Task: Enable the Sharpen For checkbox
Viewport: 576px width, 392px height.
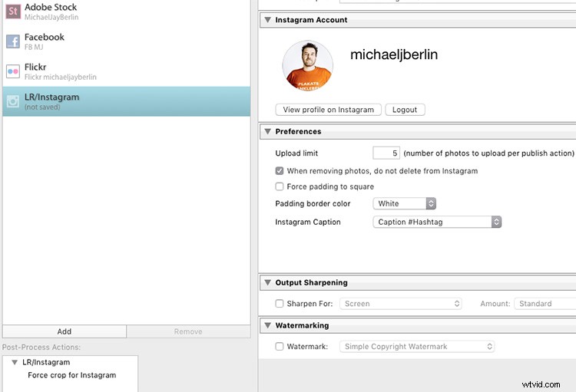Action: click(x=280, y=304)
